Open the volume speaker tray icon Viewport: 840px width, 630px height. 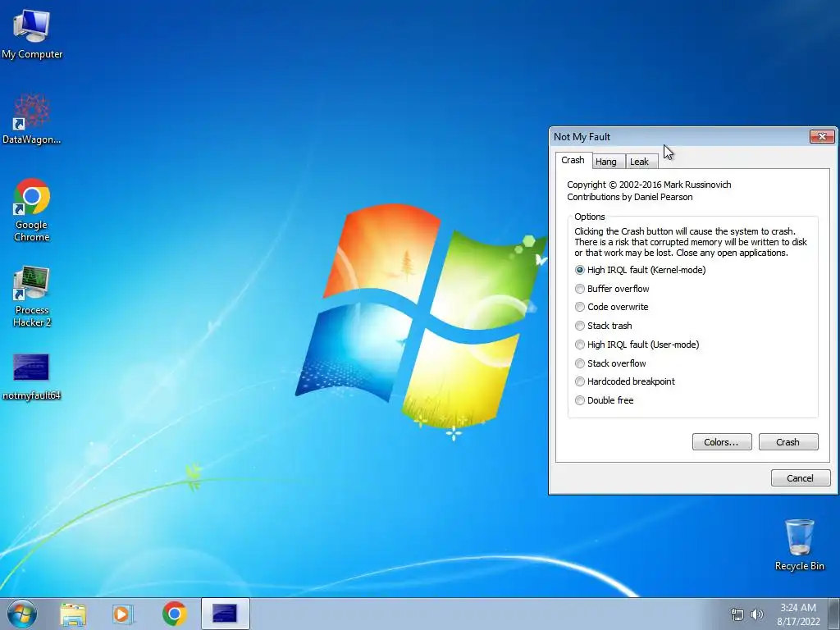click(x=756, y=614)
